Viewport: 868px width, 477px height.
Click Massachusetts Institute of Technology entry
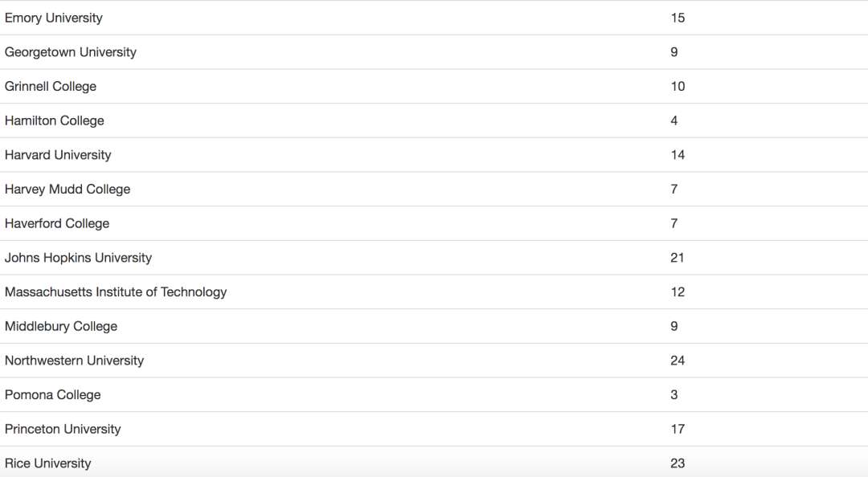pos(116,292)
